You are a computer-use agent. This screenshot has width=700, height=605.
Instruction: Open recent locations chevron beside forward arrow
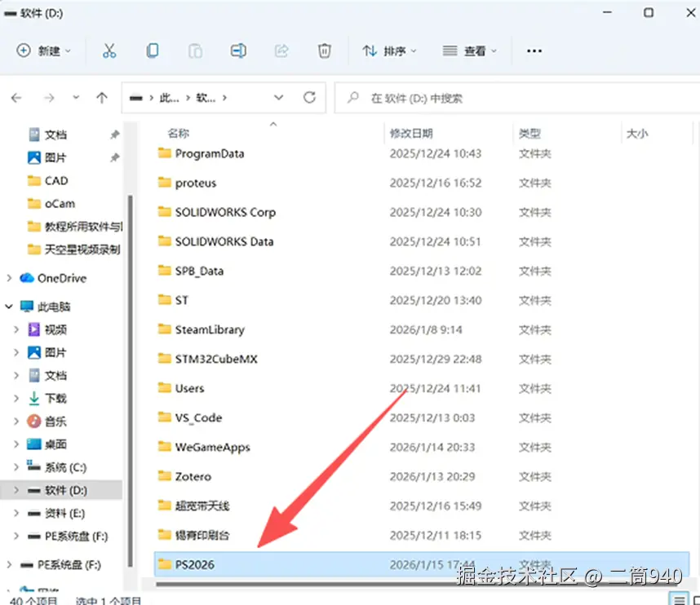[x=76, y=97]
